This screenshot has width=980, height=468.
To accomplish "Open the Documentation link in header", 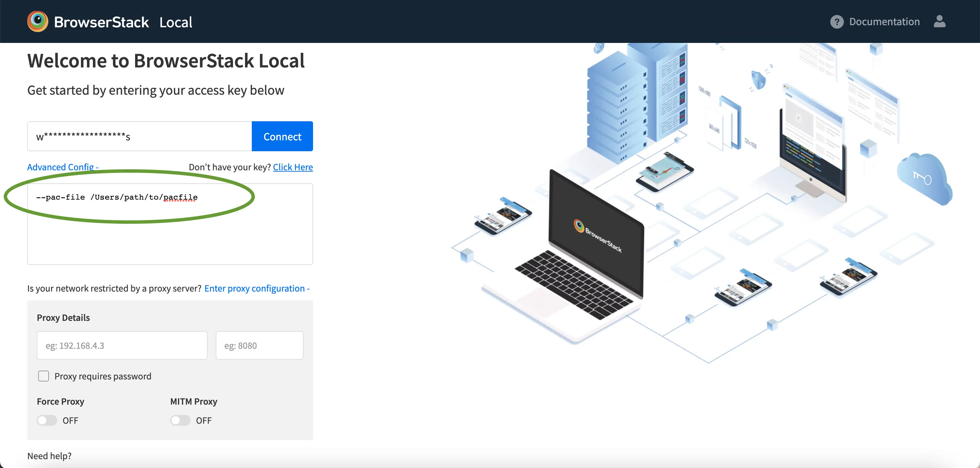I will [884, 22].
